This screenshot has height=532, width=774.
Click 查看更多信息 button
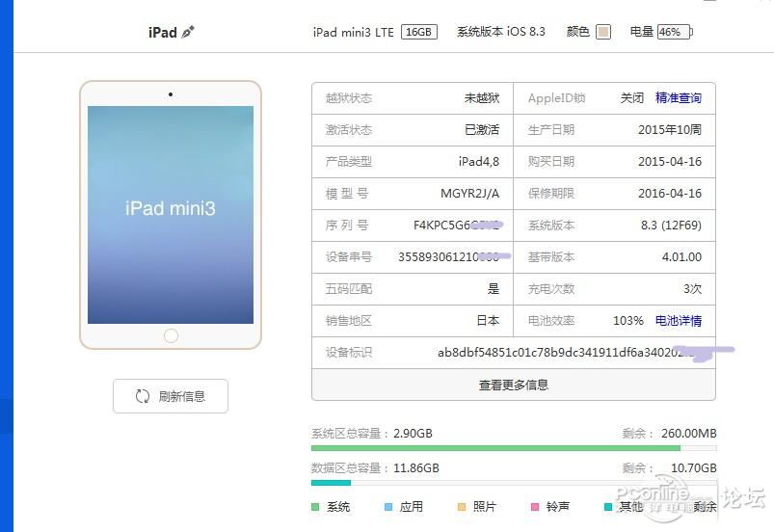(x=514, y=385)
